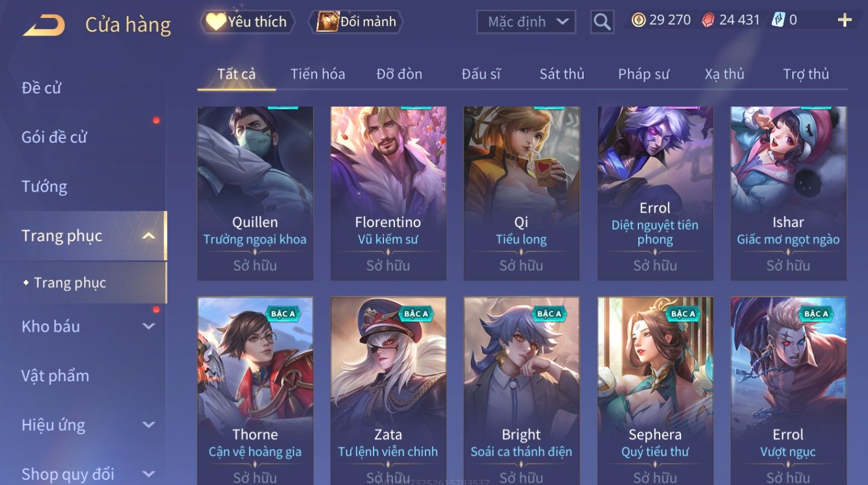
Task: Open Gói đề cử sidebar item
Action: click(54, 137)
